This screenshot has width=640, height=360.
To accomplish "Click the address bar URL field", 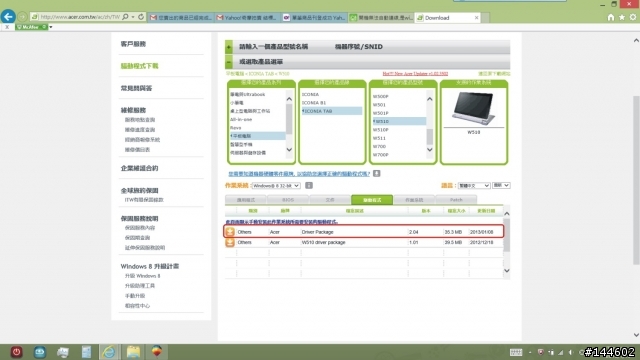I will click(80, 17).
